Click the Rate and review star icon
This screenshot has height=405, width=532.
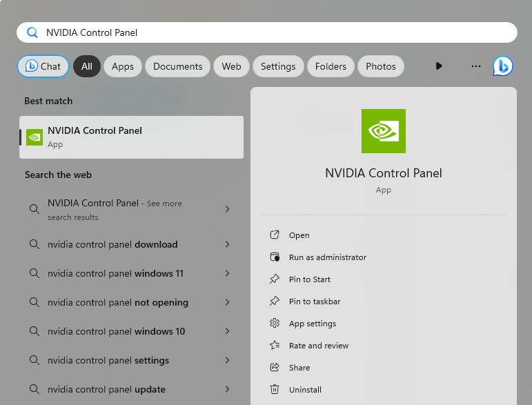coord(275,346)
